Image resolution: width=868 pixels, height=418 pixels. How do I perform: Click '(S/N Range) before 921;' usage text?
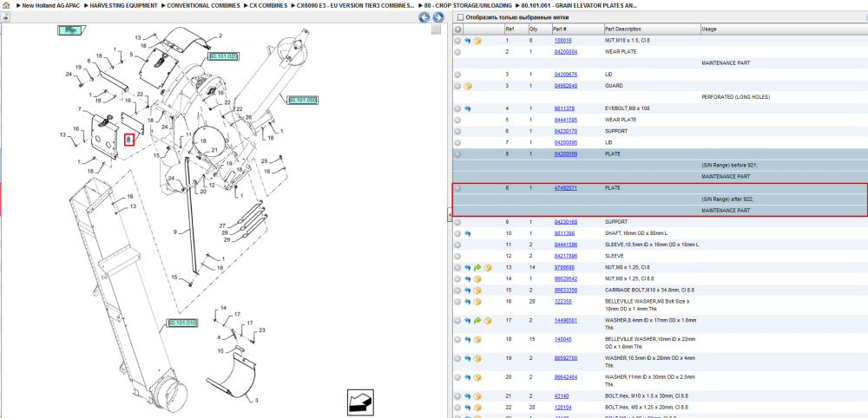click(729, 166)
